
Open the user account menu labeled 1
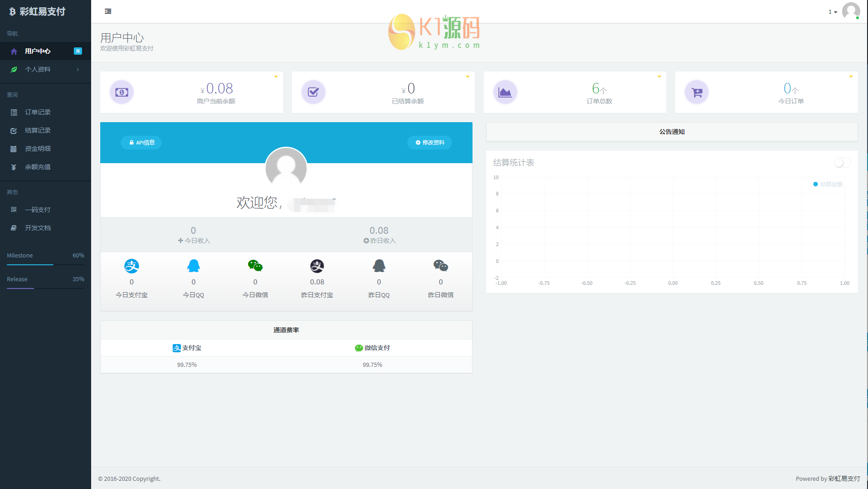coord(832,11)
